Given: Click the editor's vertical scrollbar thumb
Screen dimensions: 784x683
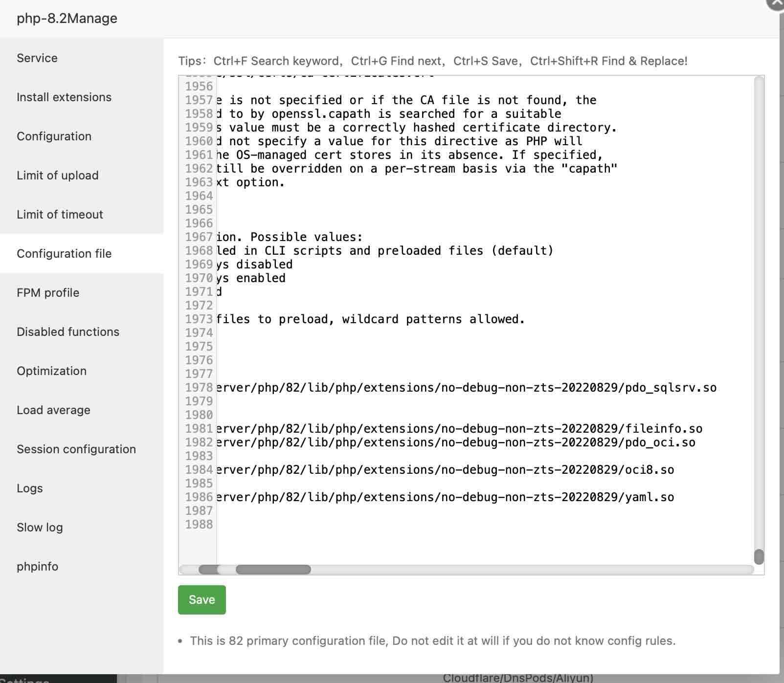Looking at the screenshot, I should coord(759,556).
